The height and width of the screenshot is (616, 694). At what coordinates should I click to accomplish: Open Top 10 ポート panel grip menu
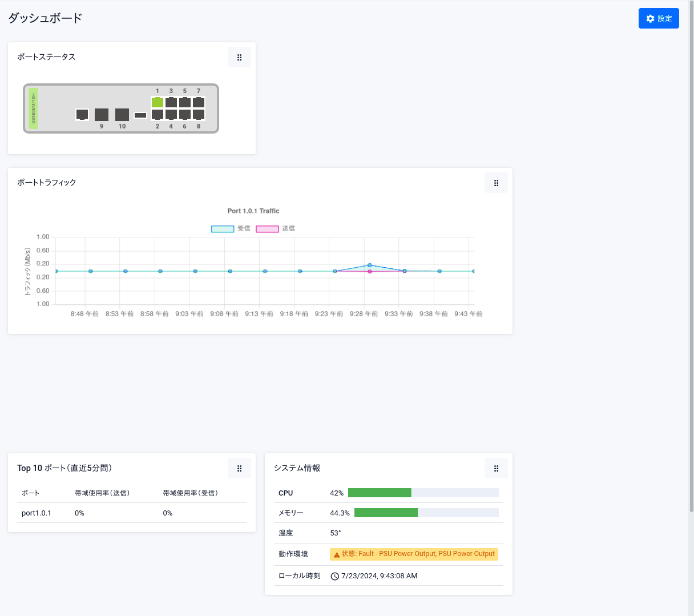(x=239, y=469)
